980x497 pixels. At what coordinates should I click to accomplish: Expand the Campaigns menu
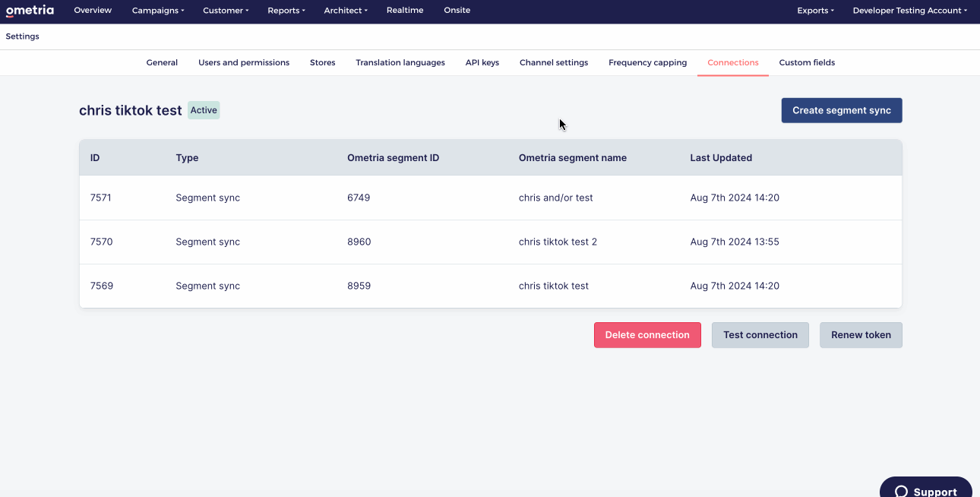coord(158,11)
